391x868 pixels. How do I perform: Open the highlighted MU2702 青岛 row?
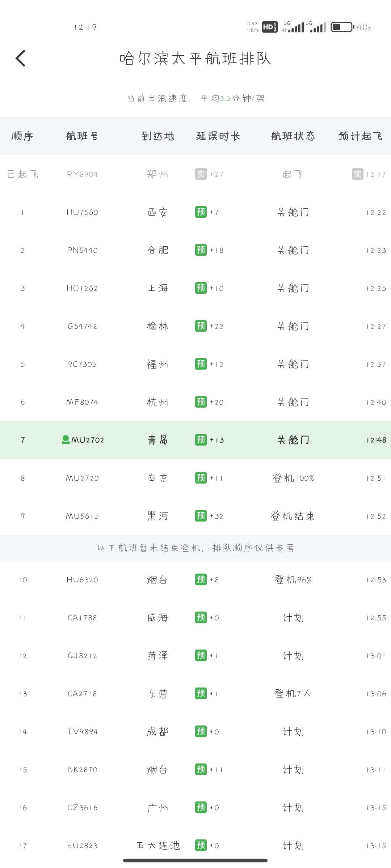coord(195,440)
